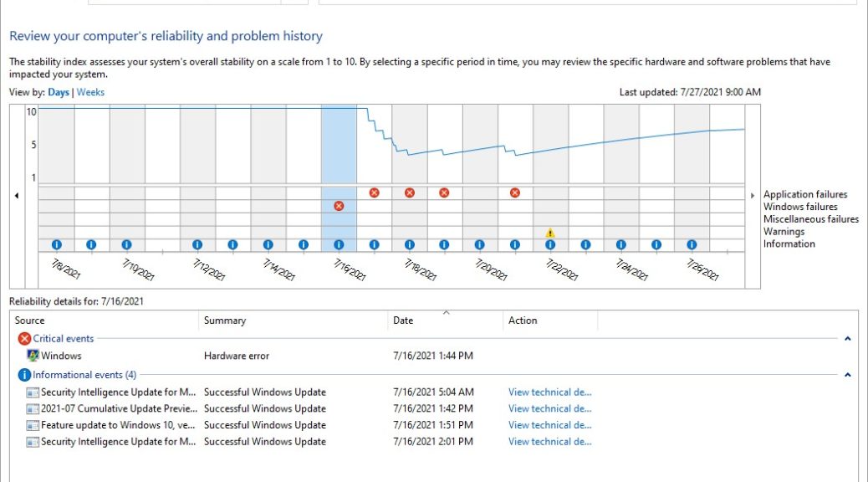Switch the chart view to Weeks
The image size is (868, 482).
click(90, 93)
